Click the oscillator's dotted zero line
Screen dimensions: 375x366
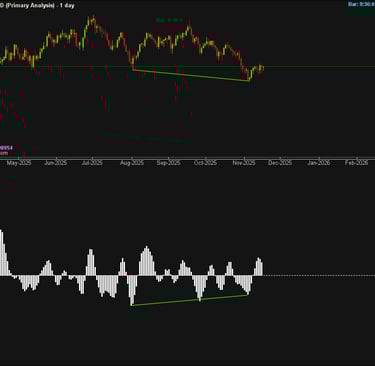click(319, 276)
